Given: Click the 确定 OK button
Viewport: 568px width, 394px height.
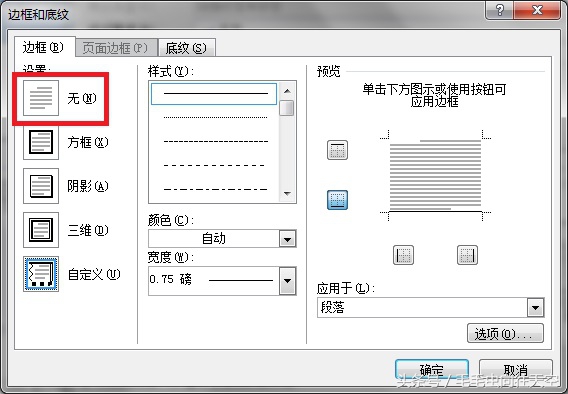Looking at the screenshot, I should tap(432, 370).
